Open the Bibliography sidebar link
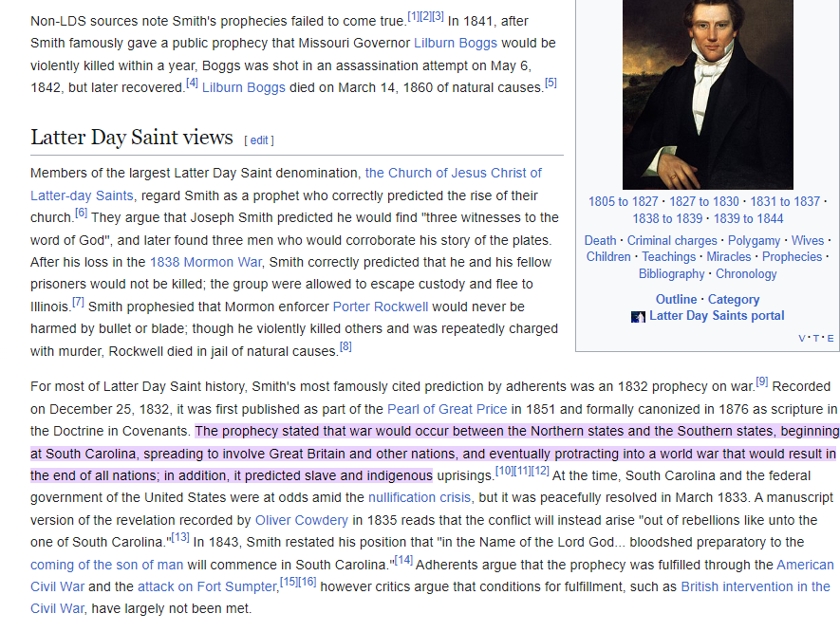Image resolution: width=840 pixels, height=632 pixels. (x=671, y=273)
